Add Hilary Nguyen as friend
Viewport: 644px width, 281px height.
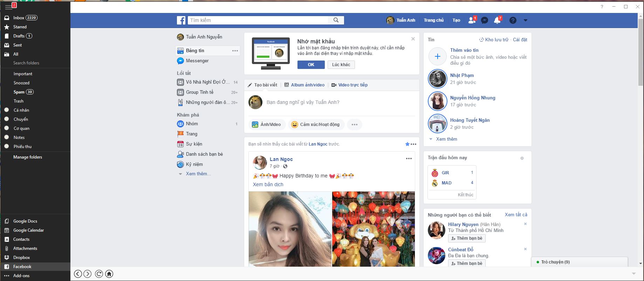click(x=467, y=238)
